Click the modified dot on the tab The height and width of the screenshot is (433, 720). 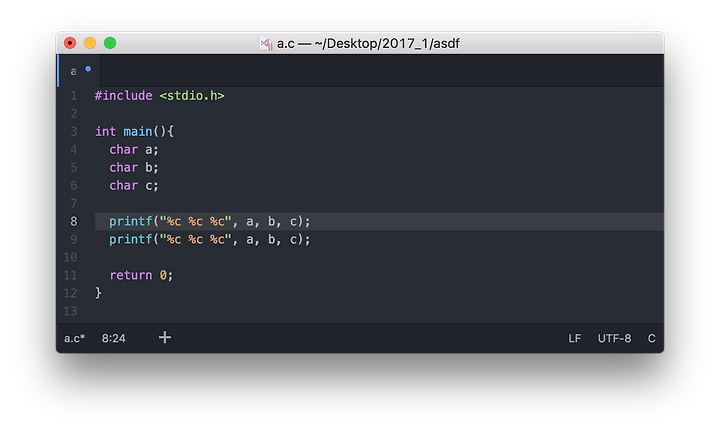(88, 69)
